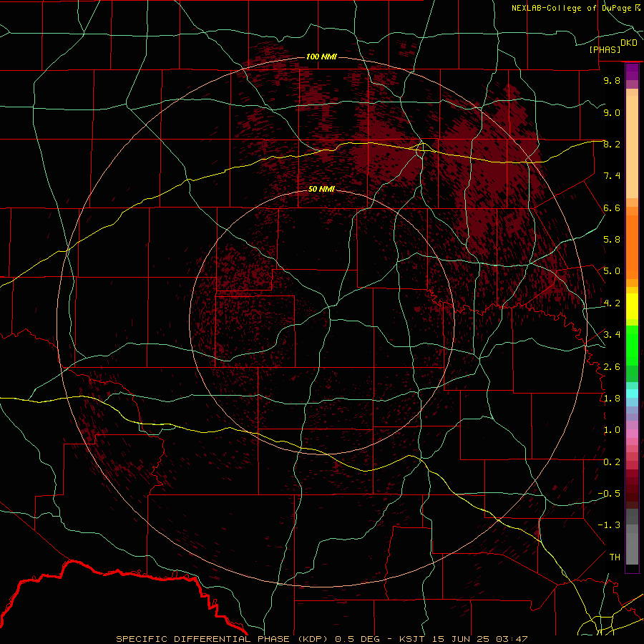Pick the pink segment of the color bar

pos(632,434)
